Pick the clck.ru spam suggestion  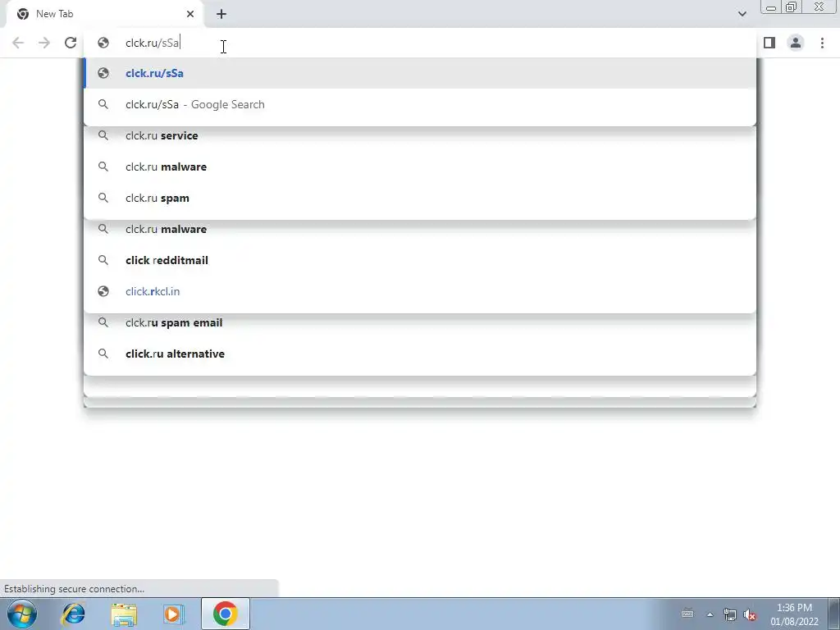click(x=420, y=199)
